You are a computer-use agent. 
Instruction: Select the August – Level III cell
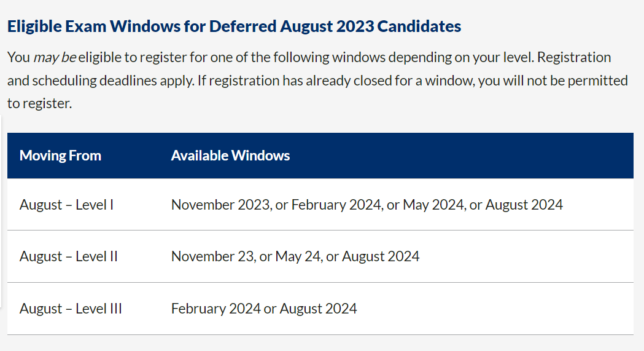[71, 309]
